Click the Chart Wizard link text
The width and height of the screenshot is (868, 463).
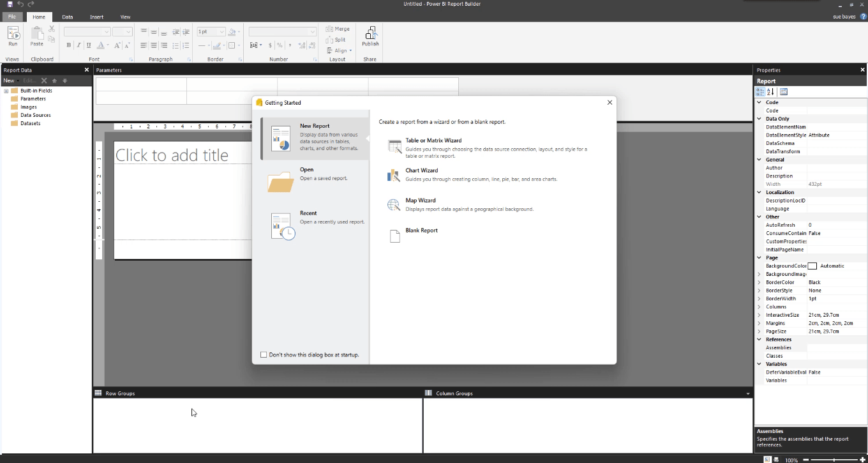click(x=421, y=171)
